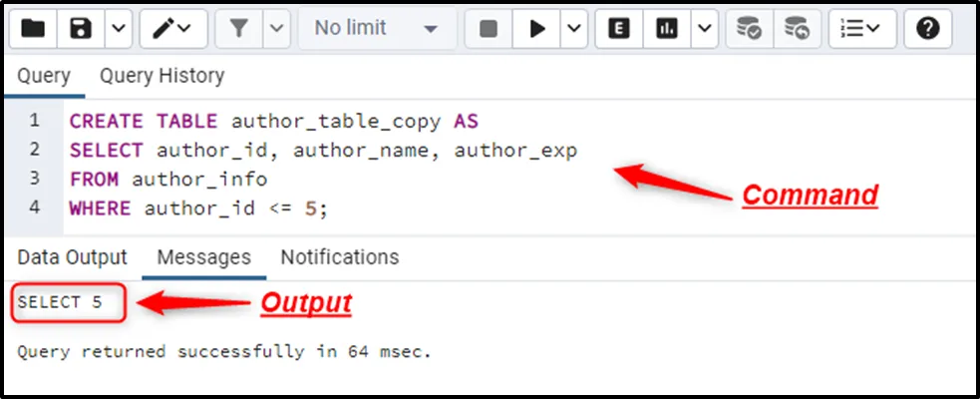Viewport: 980px width, 399px height.
Task: Click the WHERE author_id line in the editor
Action: [197, 208]
